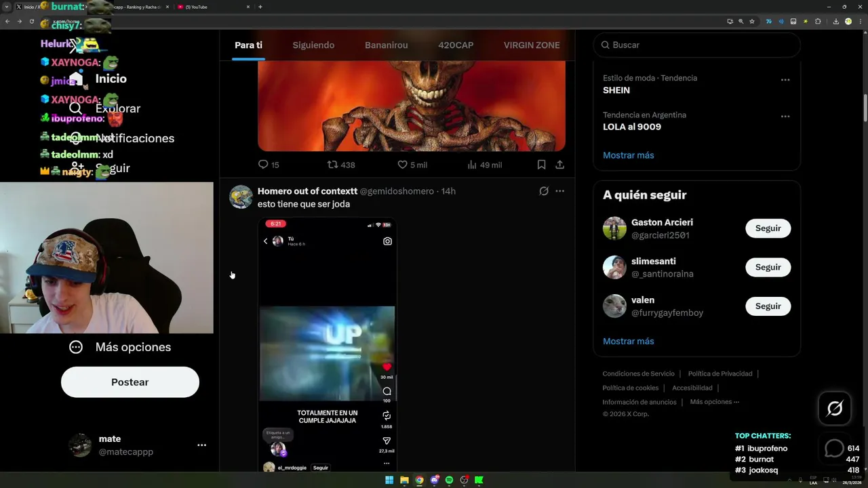Image resolution: width=868 pixels, height=488 pixels.
Task: Switch to the YouTube browser tab
Action: click(213, 7)
